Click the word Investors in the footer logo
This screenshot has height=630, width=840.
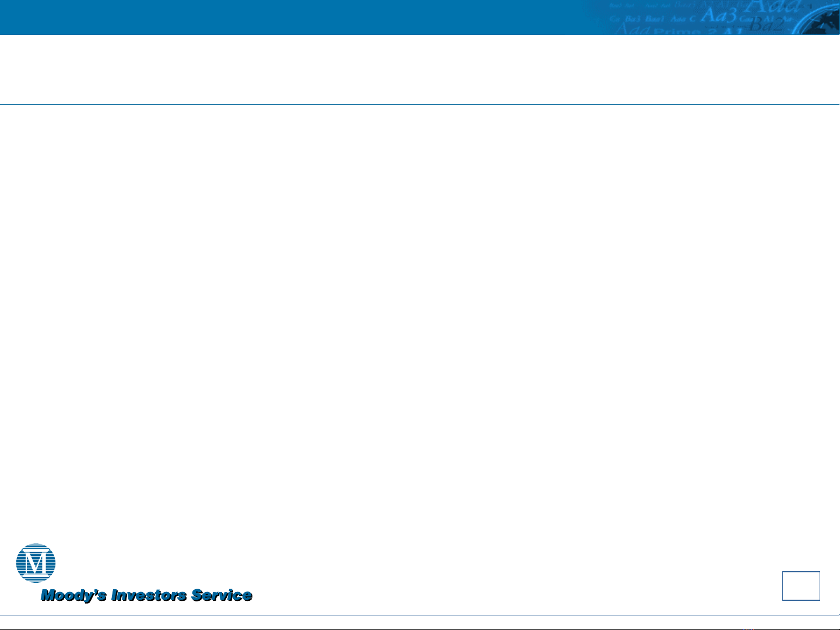[x=149, y=596]
